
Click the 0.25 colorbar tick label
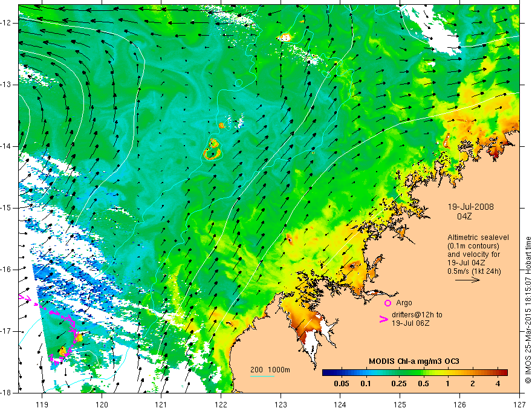click(398, 384)
